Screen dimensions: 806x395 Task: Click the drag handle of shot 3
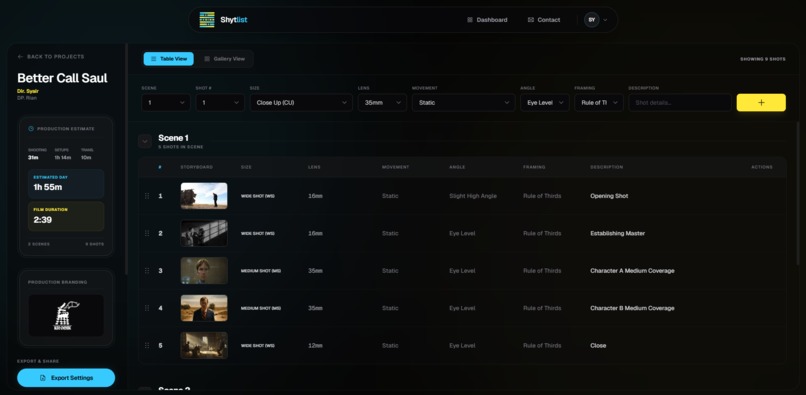pos(147,271)
